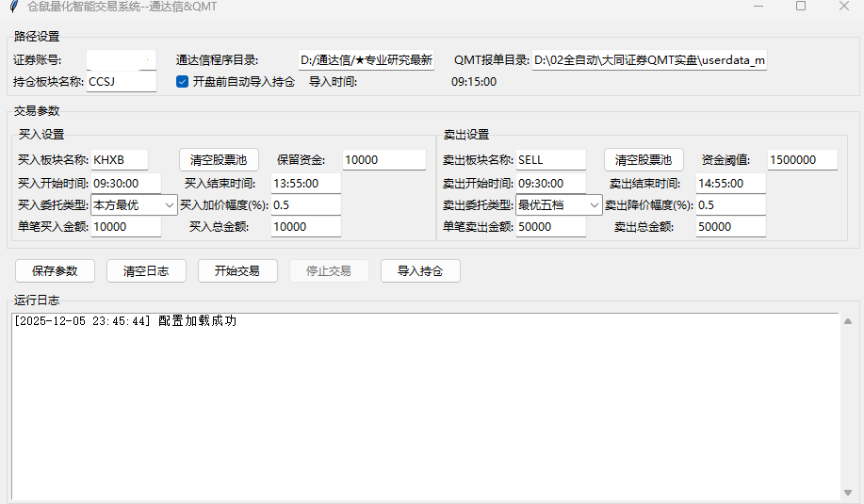Select the QMT报单目录 path field
864x504 pixels.
pyautogui.click(x=649, y=60)
